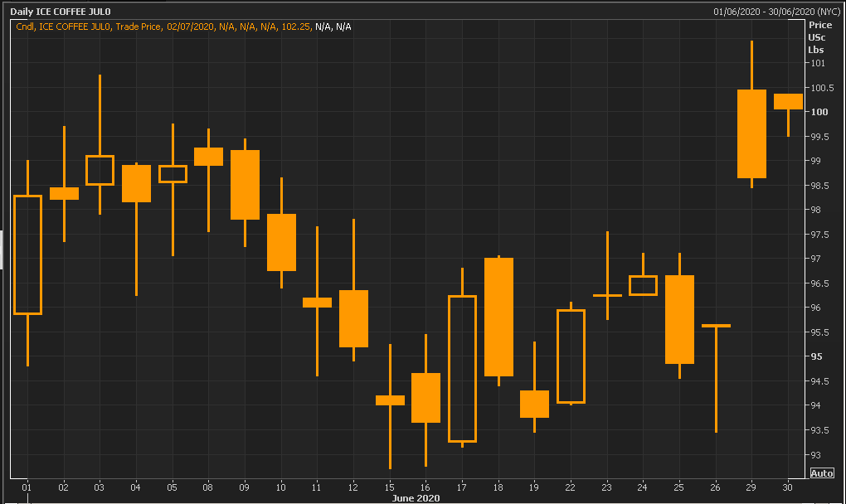The height and width of the screenshot is (504, 846).
Task: Select the doji candle for June 23
Action: 607,295
